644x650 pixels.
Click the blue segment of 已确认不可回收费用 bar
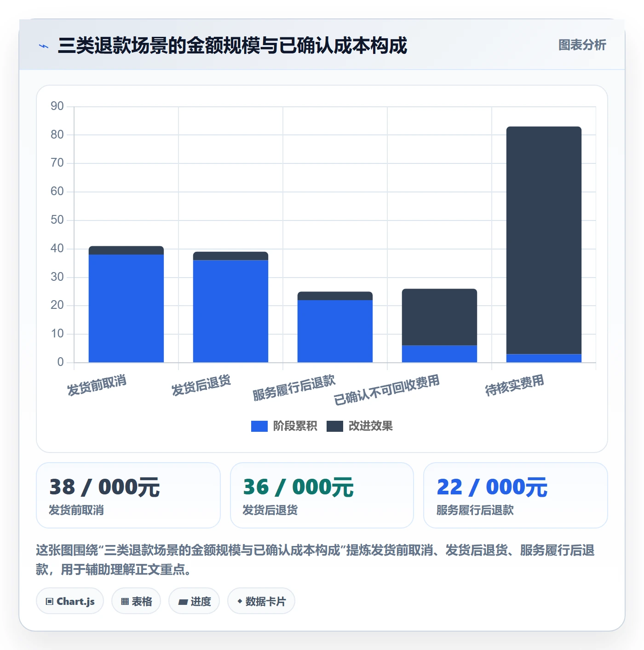pos(439,354)
